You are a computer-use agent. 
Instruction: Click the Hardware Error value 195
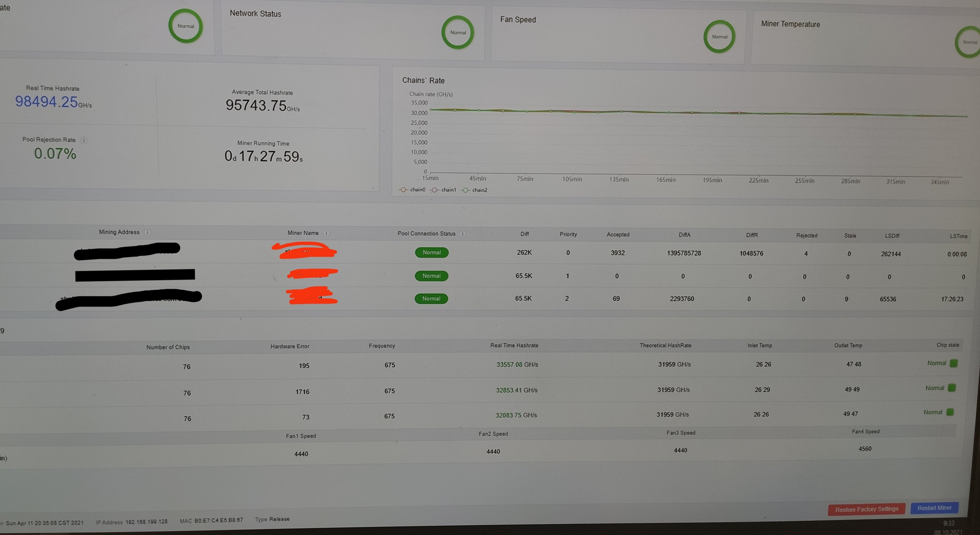click(304, 366)
